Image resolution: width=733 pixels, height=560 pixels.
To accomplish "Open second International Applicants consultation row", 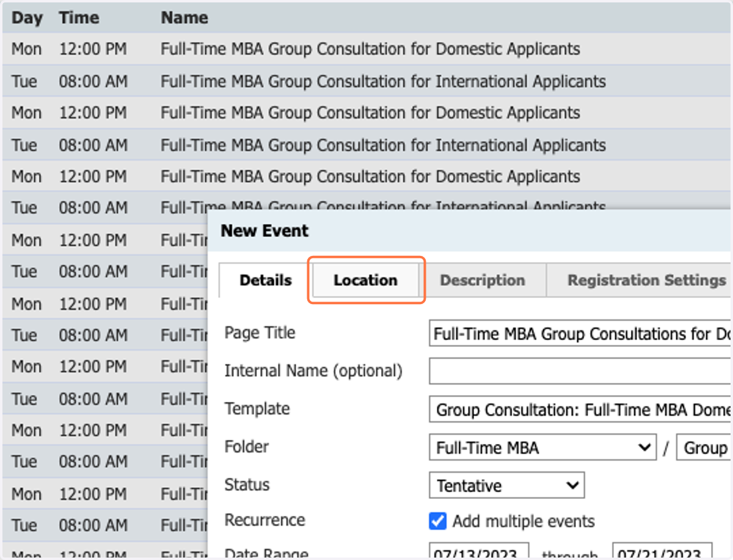I will click(x=366, y=145).
